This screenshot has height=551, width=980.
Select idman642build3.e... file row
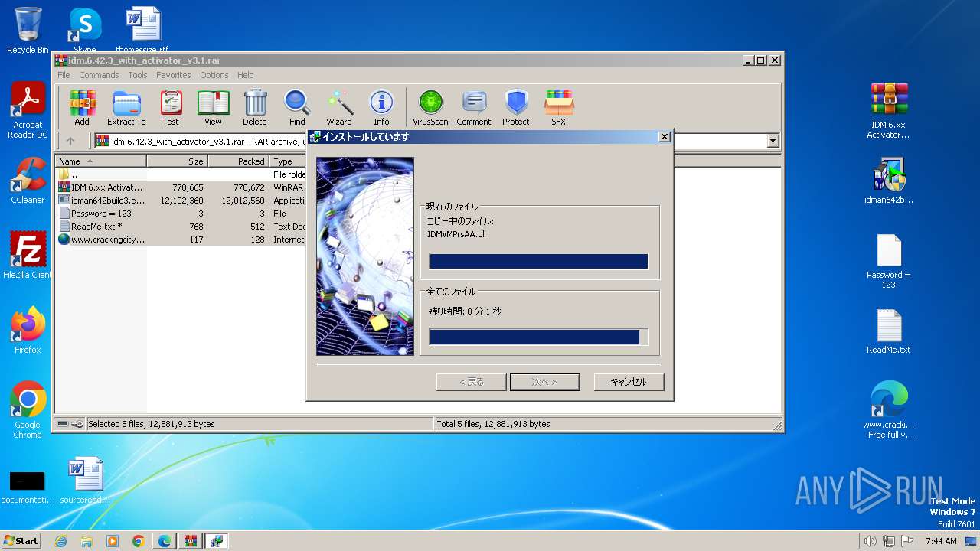click(x=181, y=200)
